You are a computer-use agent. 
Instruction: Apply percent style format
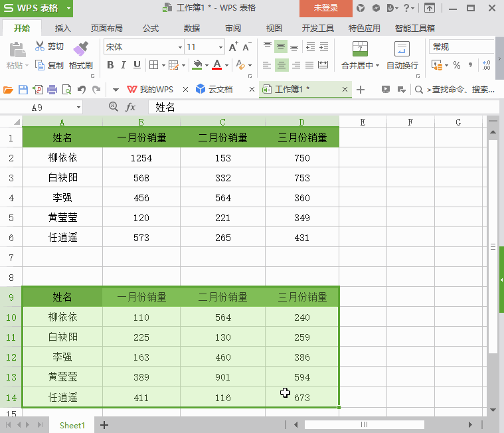coord(457,65)
